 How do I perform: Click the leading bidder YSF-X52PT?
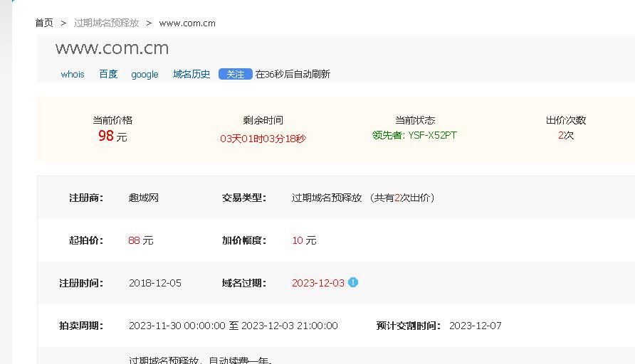click(414, 135)
